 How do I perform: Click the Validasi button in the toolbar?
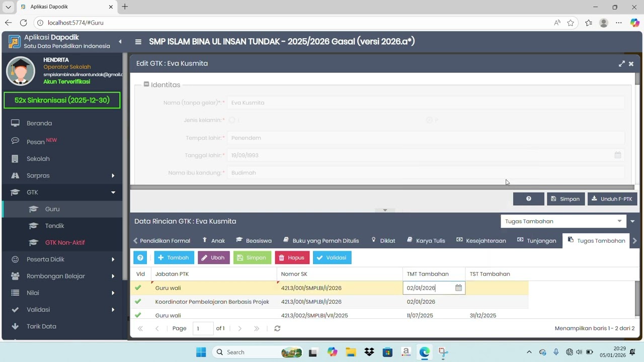332,257
